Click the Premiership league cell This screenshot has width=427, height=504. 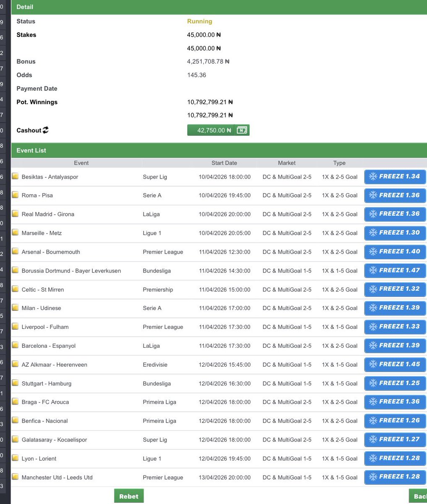[158, 289]
